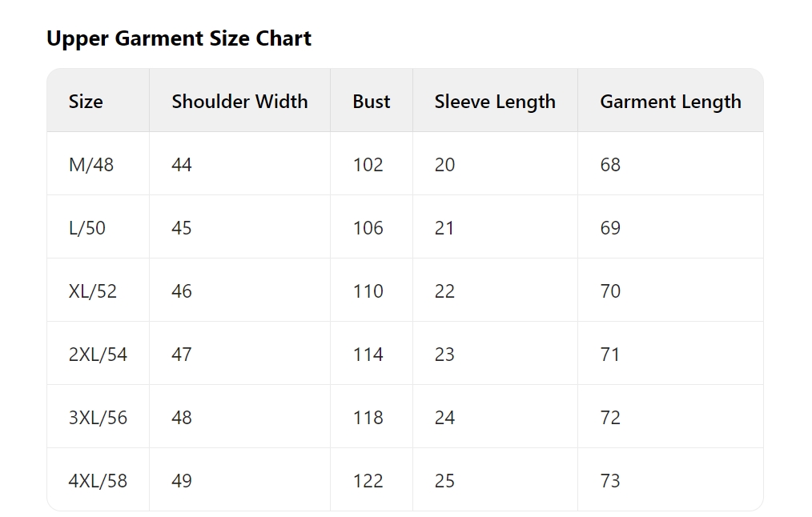Select the Sleeve Length column header
This screenshot has width=812, height=517.
495,102
